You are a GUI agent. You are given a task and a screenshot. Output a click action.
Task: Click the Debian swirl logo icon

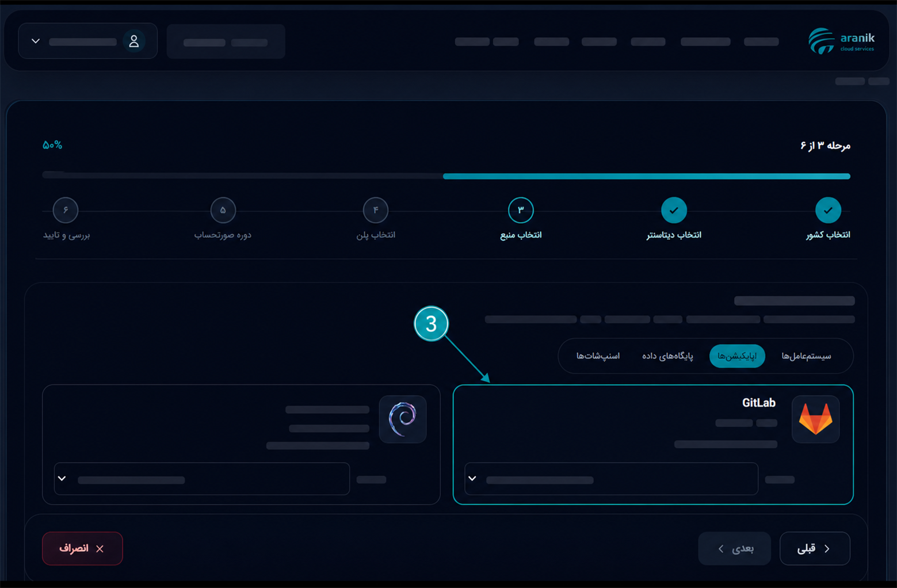[403, 419]
